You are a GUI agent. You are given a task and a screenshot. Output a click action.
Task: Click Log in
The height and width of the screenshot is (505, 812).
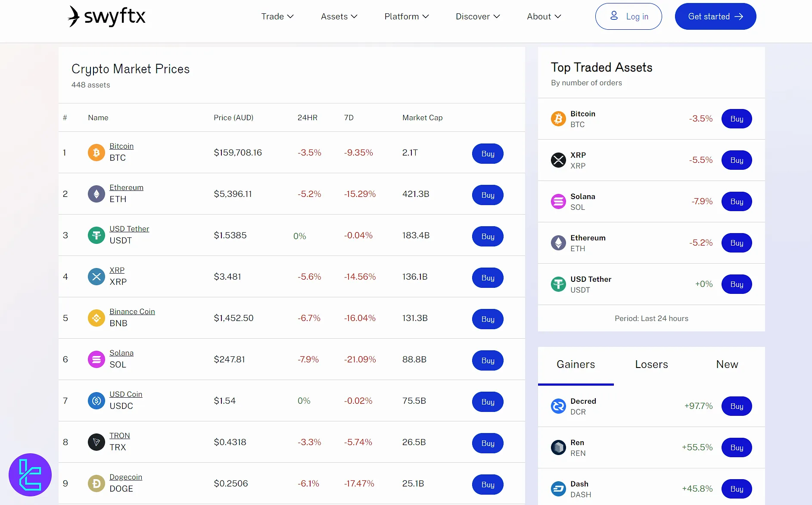point(628,16)
